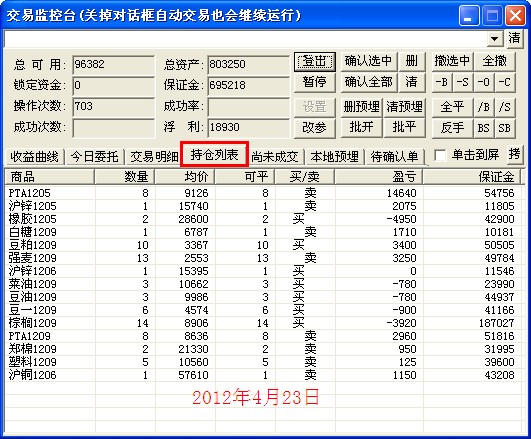Screen dimensions: 531x439
Task: Switch to 尚未成交 tab
Action: coord(275,157)
